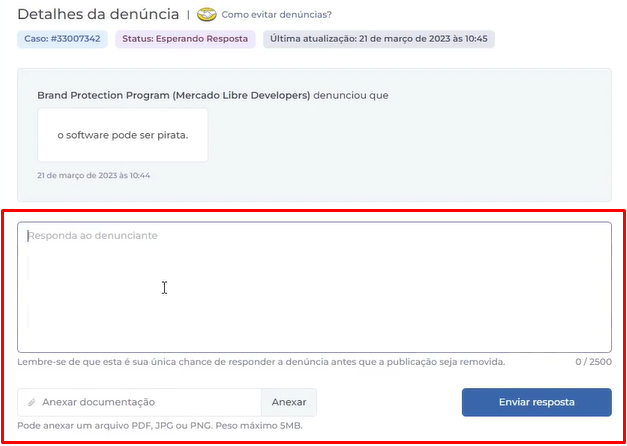This screenshot has height=446, width=627.
Task: Click the 'Última atualização' date badge
Action: tap(379, 39)
